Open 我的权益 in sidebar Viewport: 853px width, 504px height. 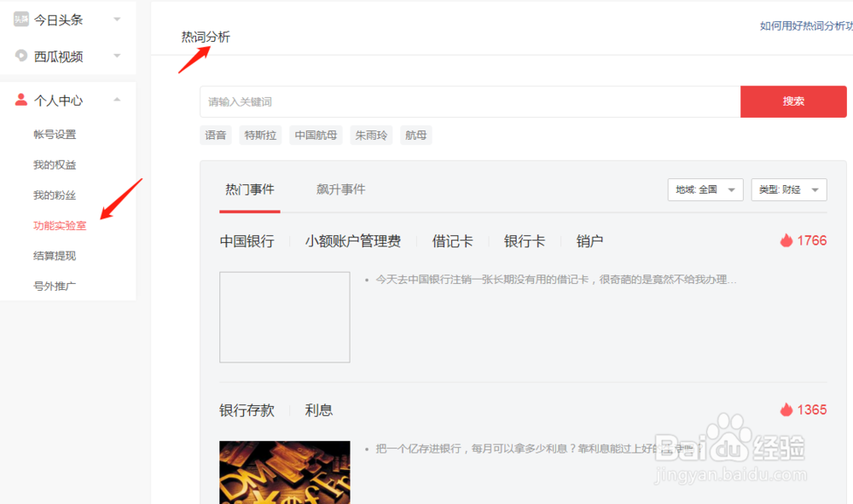point(55,165)
